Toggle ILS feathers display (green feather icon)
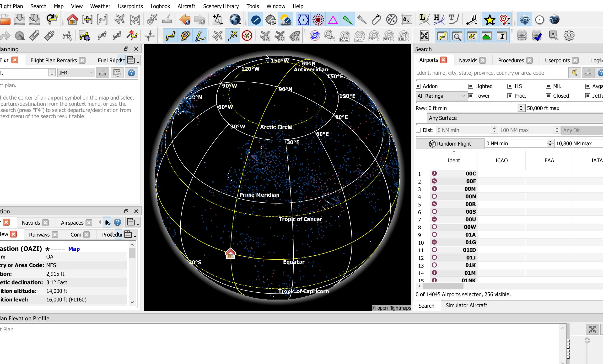Viewport: 603px width, 364px height. 348,20
